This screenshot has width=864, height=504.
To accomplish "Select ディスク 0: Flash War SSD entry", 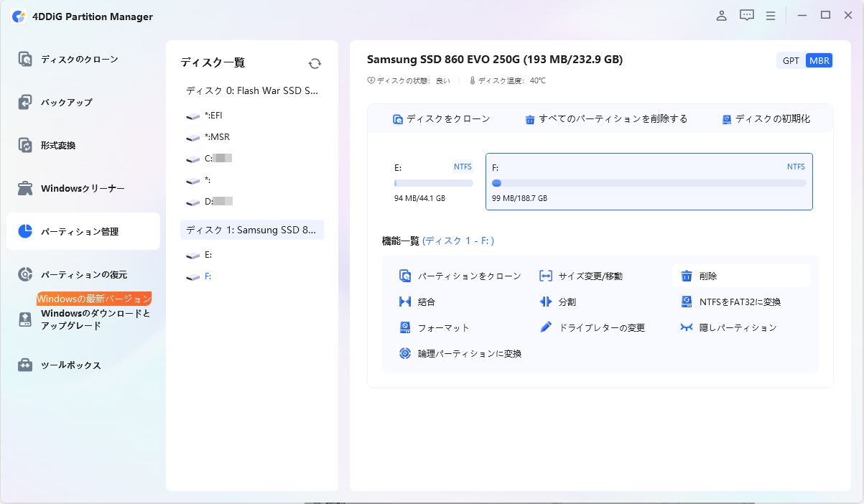I will [x=252, y=91].
